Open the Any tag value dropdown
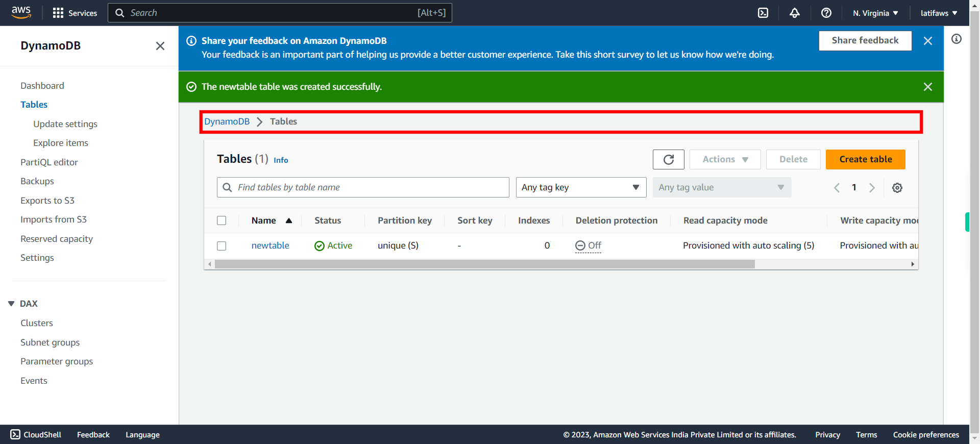The height and width of the screenshot is (444, 980). click(x=722, y=187)
